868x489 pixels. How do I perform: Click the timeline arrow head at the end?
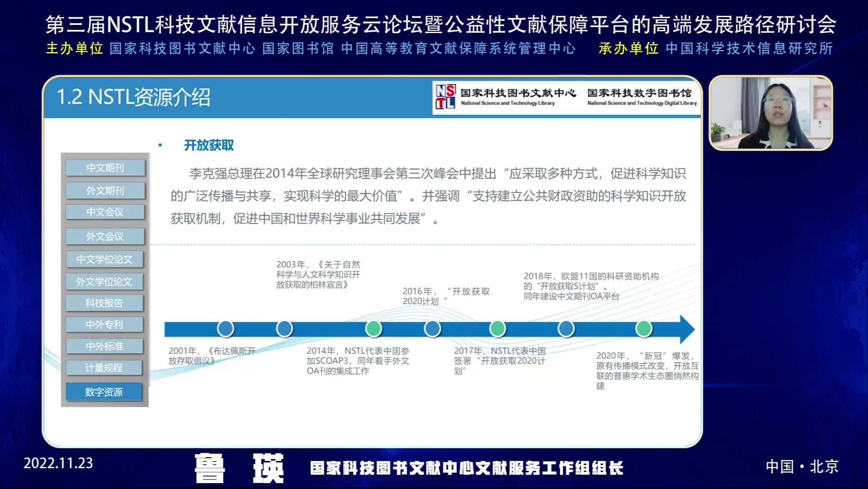(x=687, y=329)
